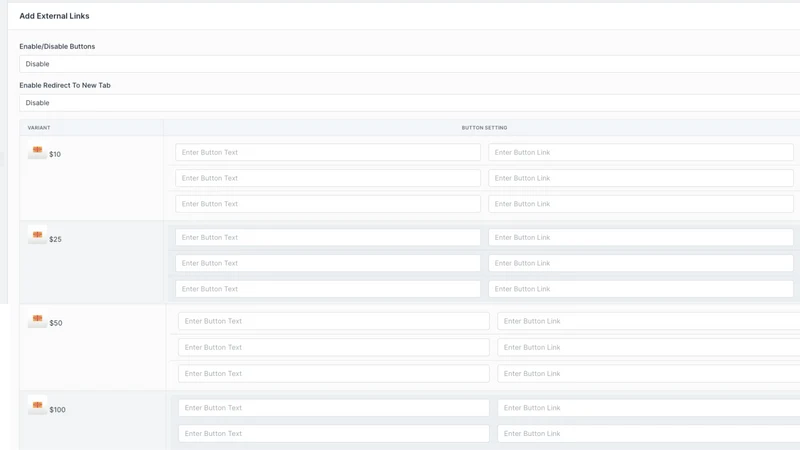
Task: Focus third Button Text field for $10
Action: tap(328, 204)
